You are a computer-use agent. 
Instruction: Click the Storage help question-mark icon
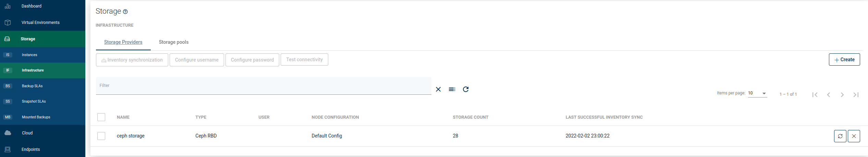tap(125, 12)
